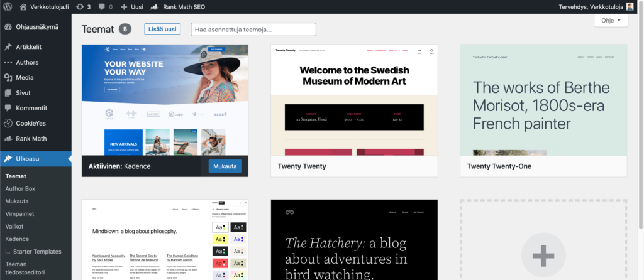Click the Aktiivinen: Kadence label

[x=119, y=166]
